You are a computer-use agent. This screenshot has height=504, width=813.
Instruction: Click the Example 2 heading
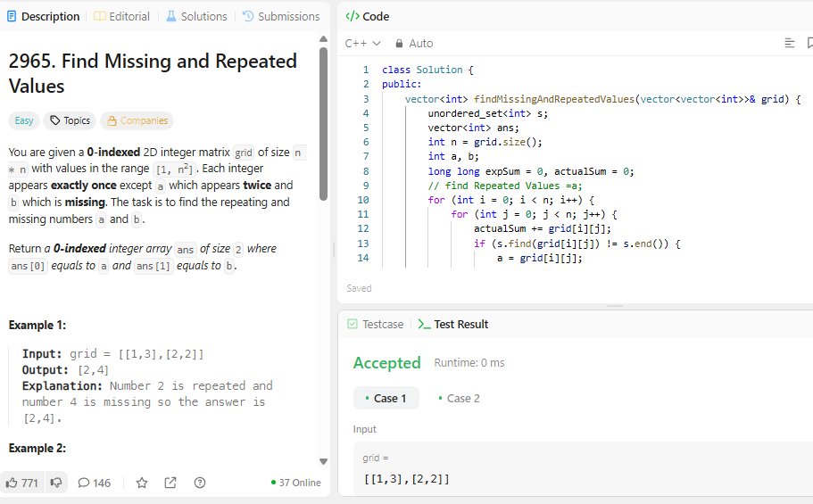37,448
